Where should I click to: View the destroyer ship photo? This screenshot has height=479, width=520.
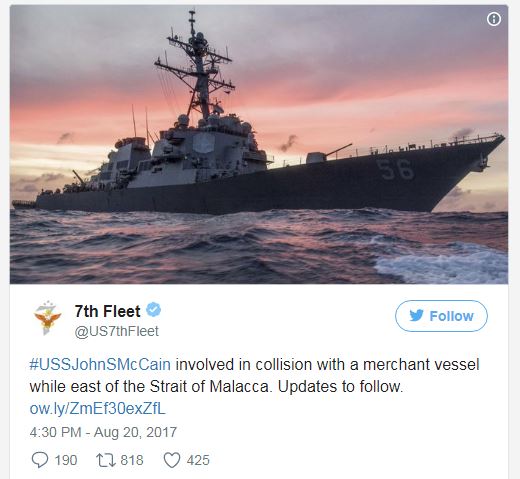pos(259,144)
